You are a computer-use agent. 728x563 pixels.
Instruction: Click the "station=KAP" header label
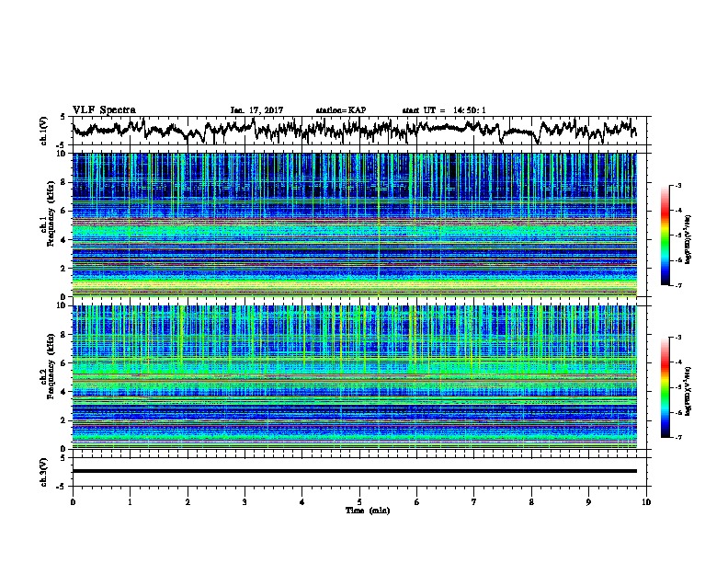click(341, 110)
